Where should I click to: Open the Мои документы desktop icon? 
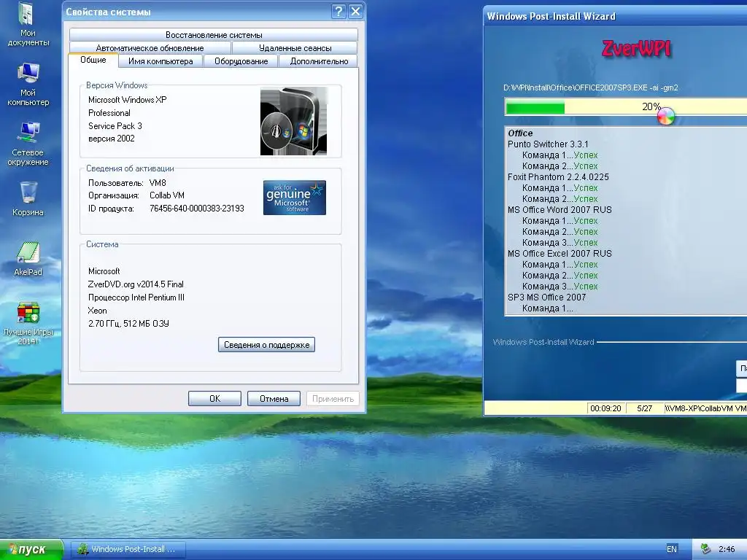28,25
